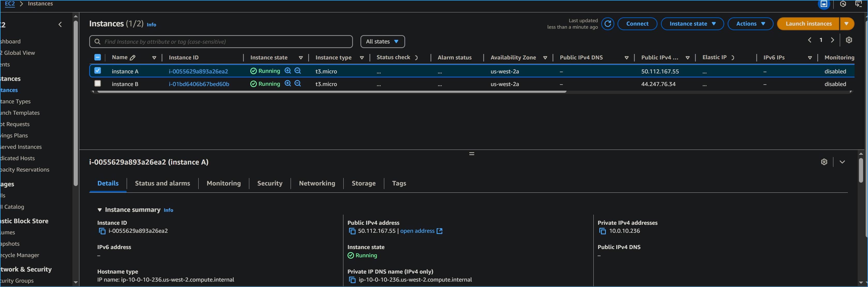The width and height of the screenshot is (868, 287).
Task: Click the Connect button
Action: point(637,24)
